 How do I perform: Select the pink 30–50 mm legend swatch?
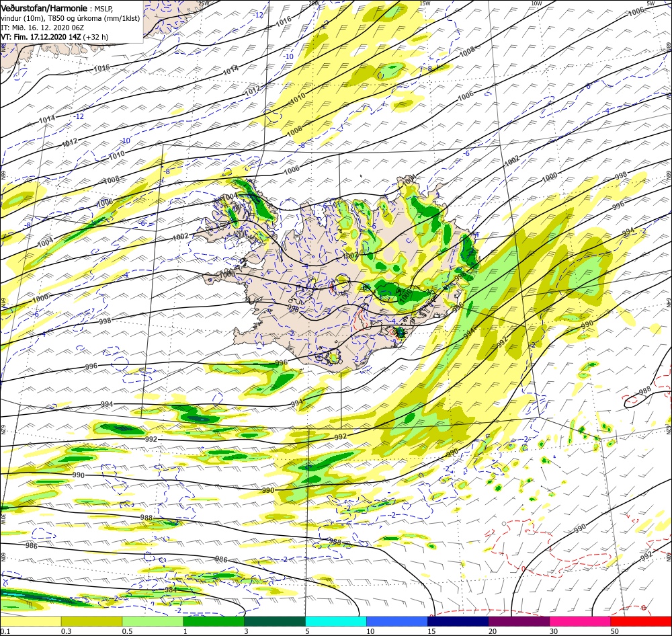pos(580,621)
